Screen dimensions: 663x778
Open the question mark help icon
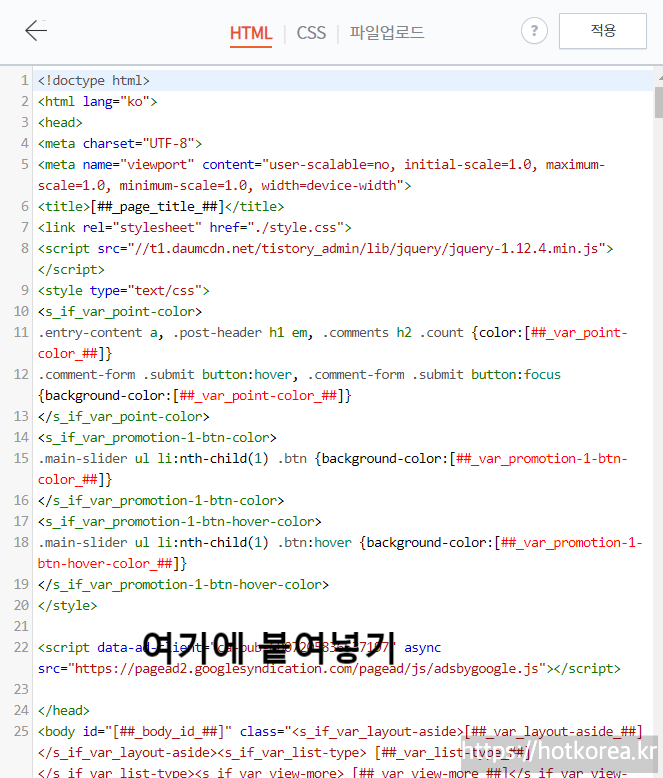tap(534, 31)
